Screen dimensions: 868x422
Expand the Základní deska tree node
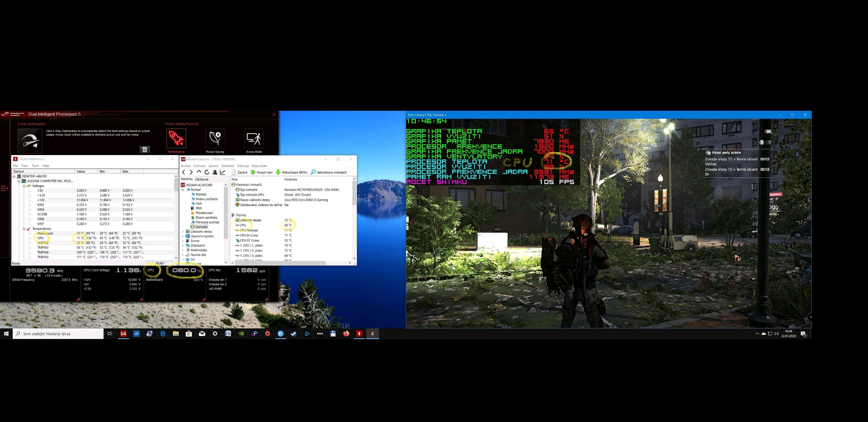coord(183,232)
